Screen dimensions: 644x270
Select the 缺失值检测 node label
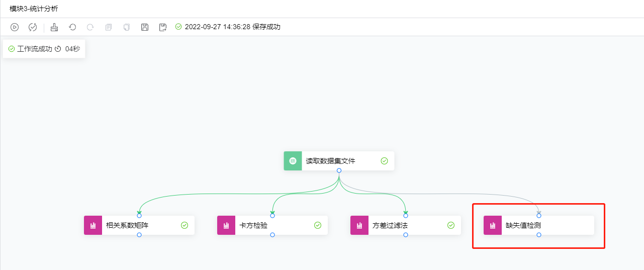523,225
